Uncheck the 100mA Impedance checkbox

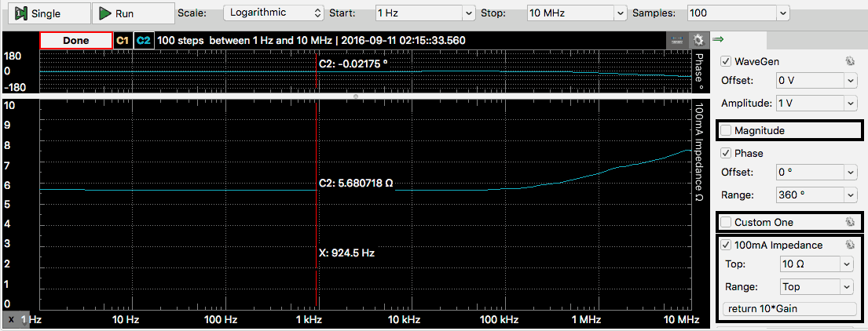pyautogui.click(x=727, y=245)
